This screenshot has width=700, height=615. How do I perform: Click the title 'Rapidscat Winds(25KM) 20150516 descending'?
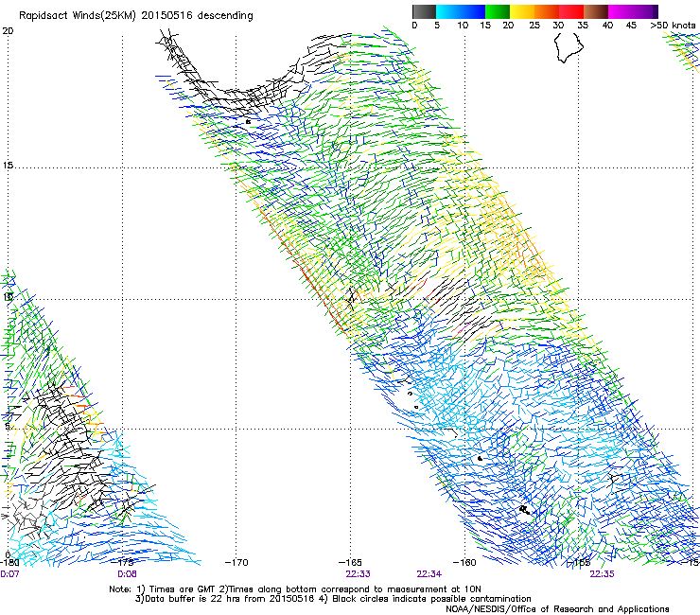tap(135, 16)
